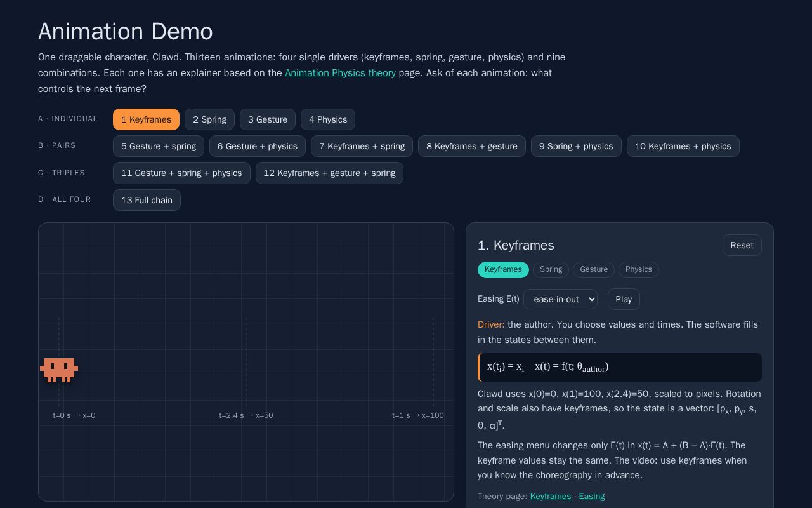Click the Reset button
The width and height of the screenshot is (812, 508).
click(742, 245)
